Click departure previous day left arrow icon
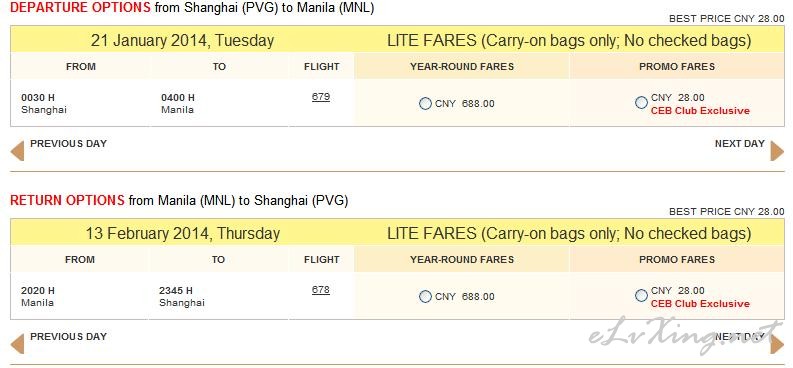The width and height of the screenshot is (793, 368). point(17,151)
